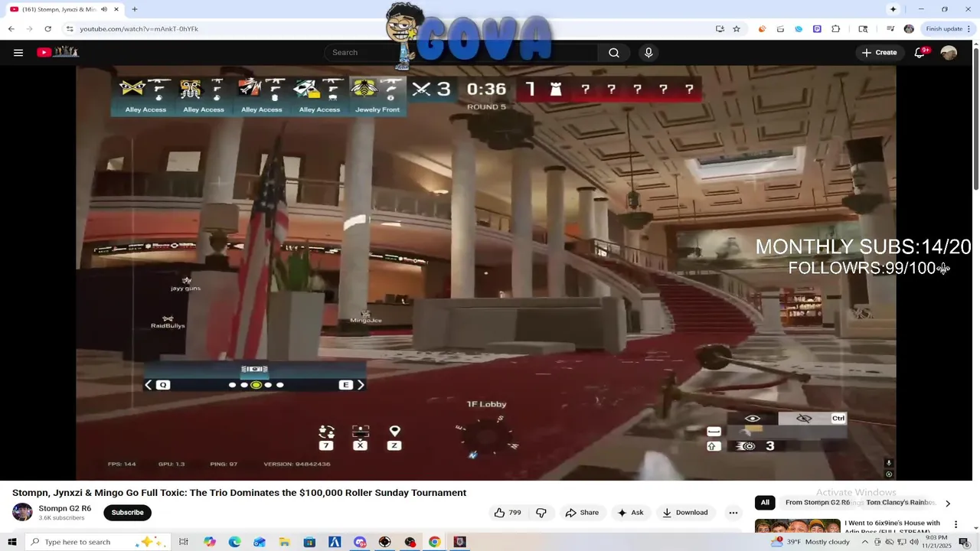Open volume control in system tray
The image size is (980, 551).
pyautogui.click(x=913, y=542)
